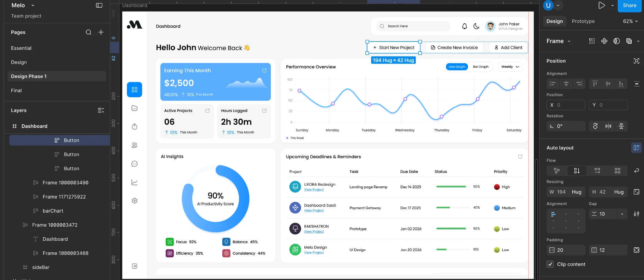Image resolution: width=644 pixels, height=280 pixels.
Task: Click the Share button
Action: [630, 5]
